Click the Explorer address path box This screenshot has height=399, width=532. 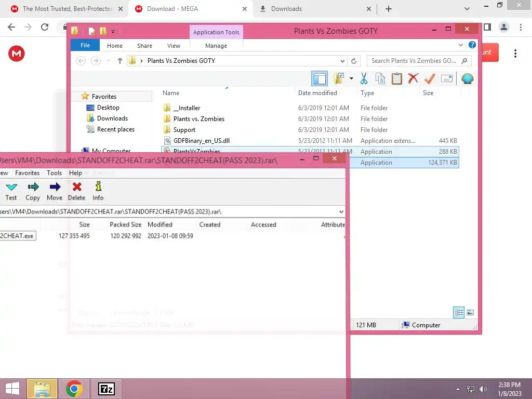pyautogui.click(x=237, y=61)
